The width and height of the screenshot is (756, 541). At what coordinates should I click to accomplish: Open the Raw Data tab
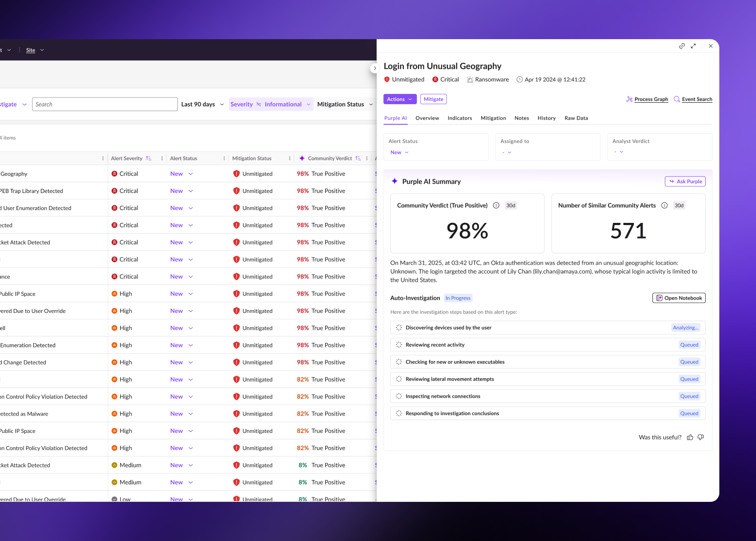(x=576, y=118)
